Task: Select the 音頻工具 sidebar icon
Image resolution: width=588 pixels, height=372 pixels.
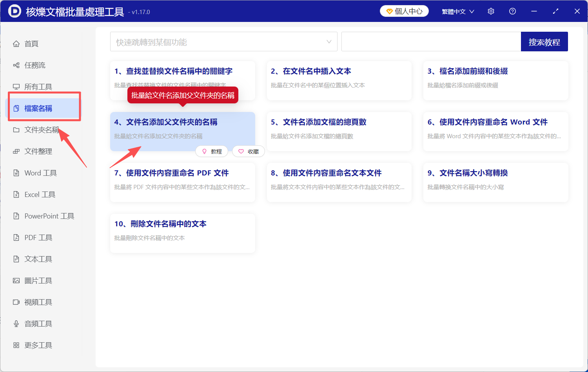Action: pos(38,323)
